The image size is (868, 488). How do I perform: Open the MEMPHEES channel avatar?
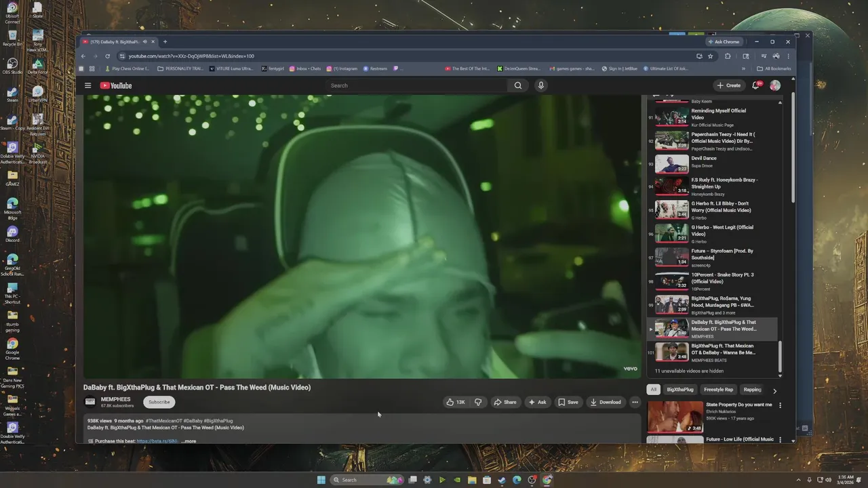point(90,402)
